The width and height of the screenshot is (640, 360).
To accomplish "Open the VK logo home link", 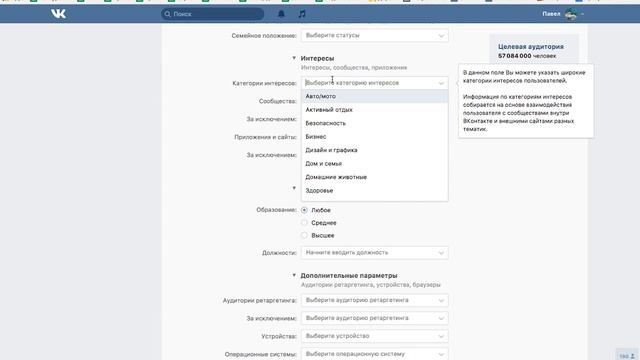I will point(58,14).
